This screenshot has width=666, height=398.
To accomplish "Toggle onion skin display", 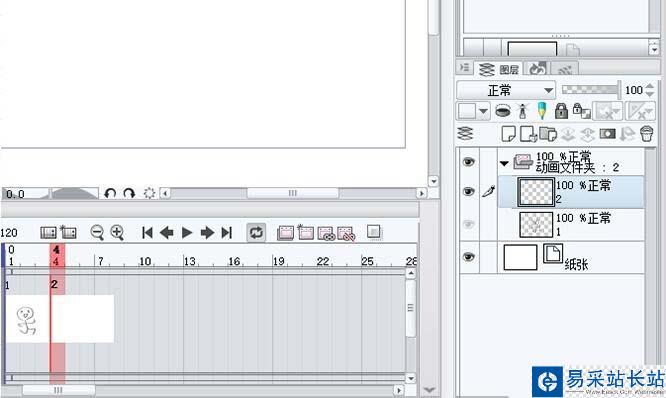I will pos(373,232).
